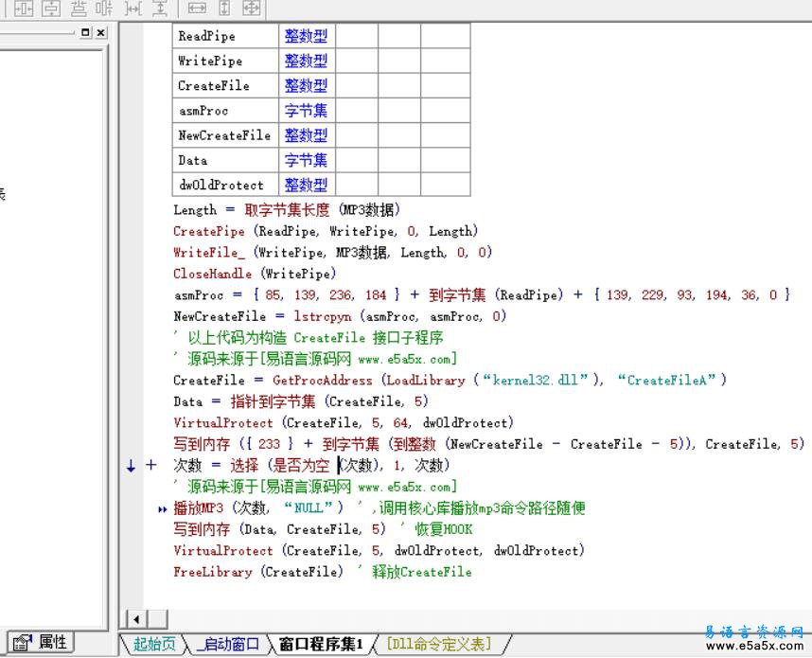Click the make same height toolbar icon
This screenshot has height=658, width=812.
(224, 8)
